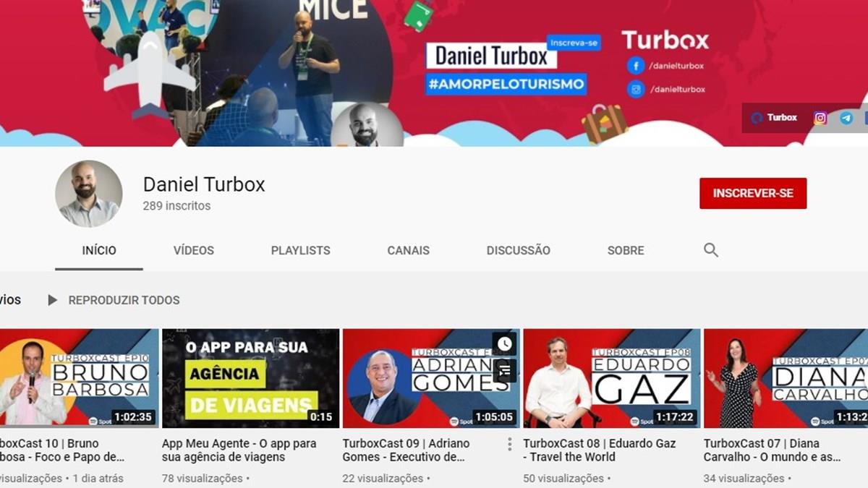The width and height of the screenshot is (868, 488).
Task: Click REPRODUZIR TODOS text link
Action: (x=124, y=300)
